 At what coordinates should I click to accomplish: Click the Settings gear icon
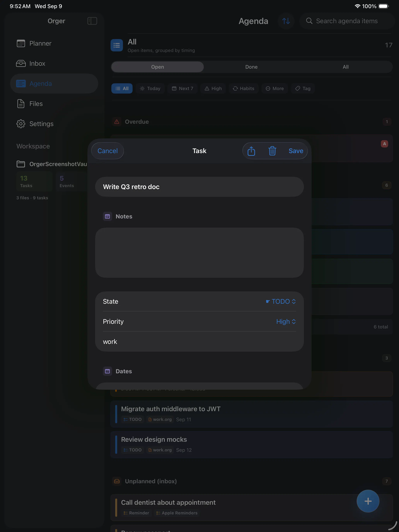[x=21, y=124]
